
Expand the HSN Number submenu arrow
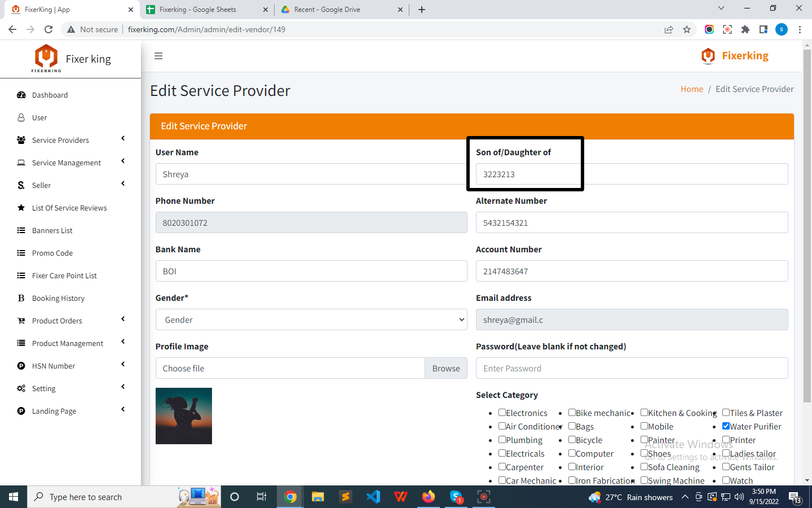pos(123,364)
